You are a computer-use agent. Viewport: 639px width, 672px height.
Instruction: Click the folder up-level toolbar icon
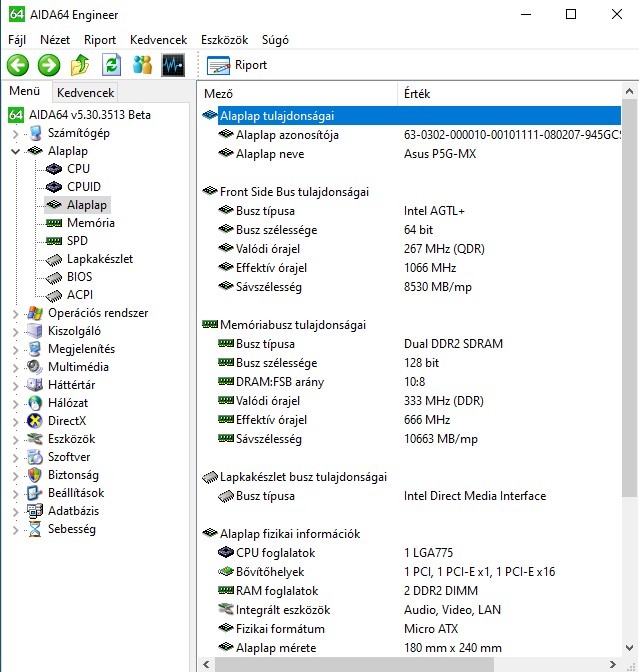pos(80,65)
